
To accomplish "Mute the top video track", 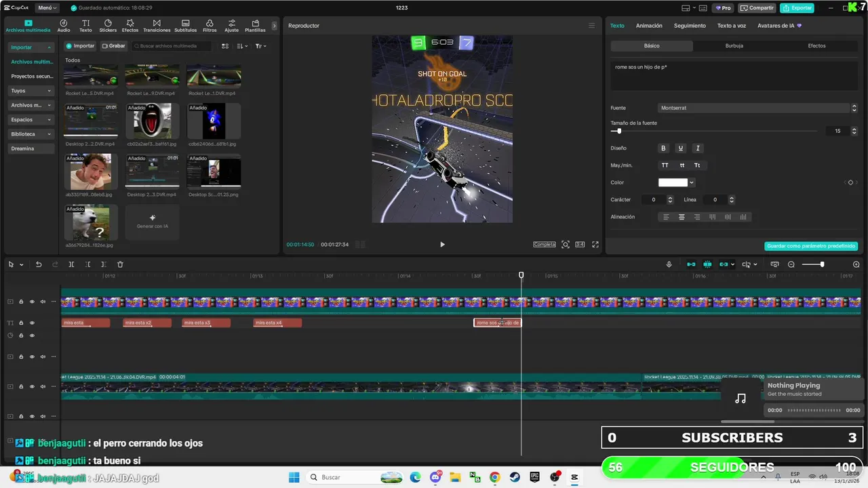I will (x=43, y=302).
